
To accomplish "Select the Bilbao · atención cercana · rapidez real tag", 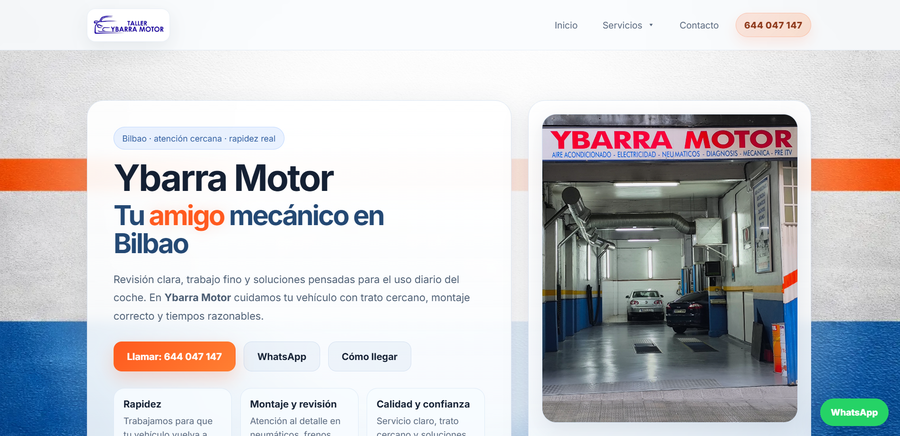I will 199,138.
